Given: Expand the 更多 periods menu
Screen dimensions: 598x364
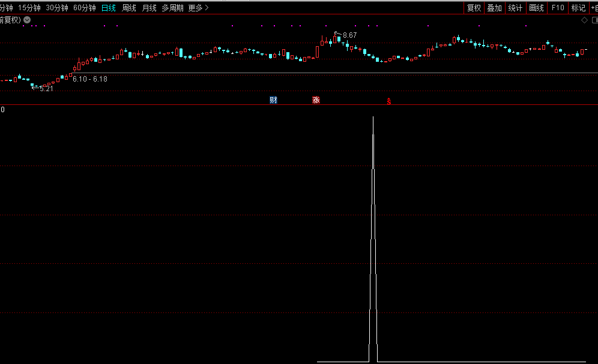Looking at the screenshot, I should 198,8.
